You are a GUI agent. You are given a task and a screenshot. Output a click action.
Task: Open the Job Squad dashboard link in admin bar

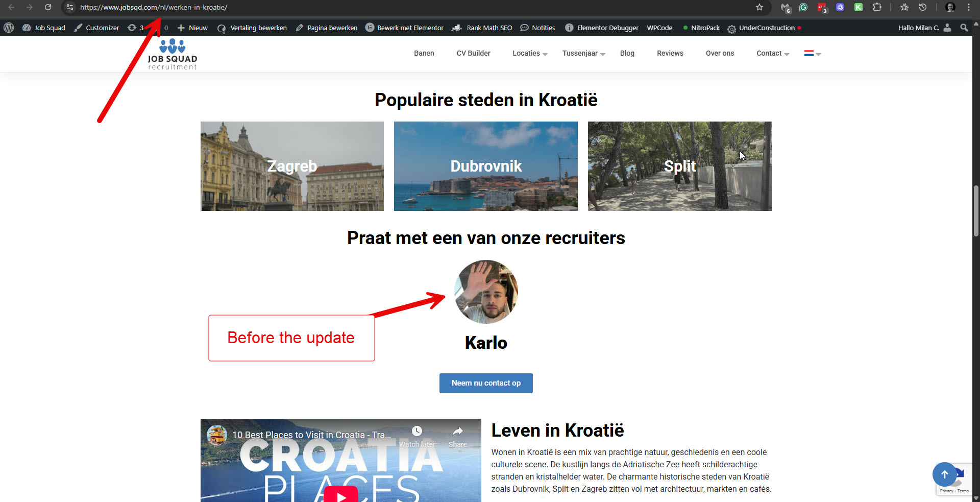[44, 28]
